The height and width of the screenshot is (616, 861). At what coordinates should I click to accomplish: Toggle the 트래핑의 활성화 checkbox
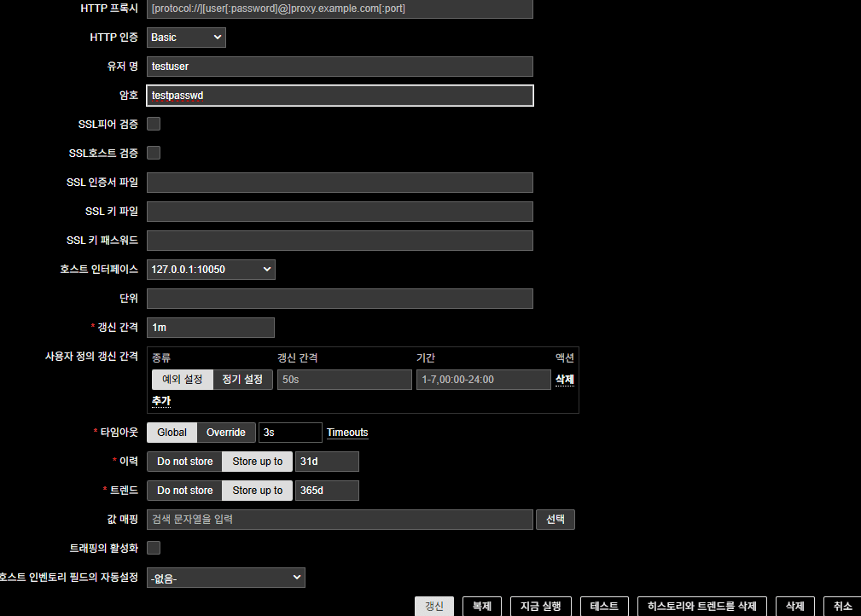pos(154,548)
